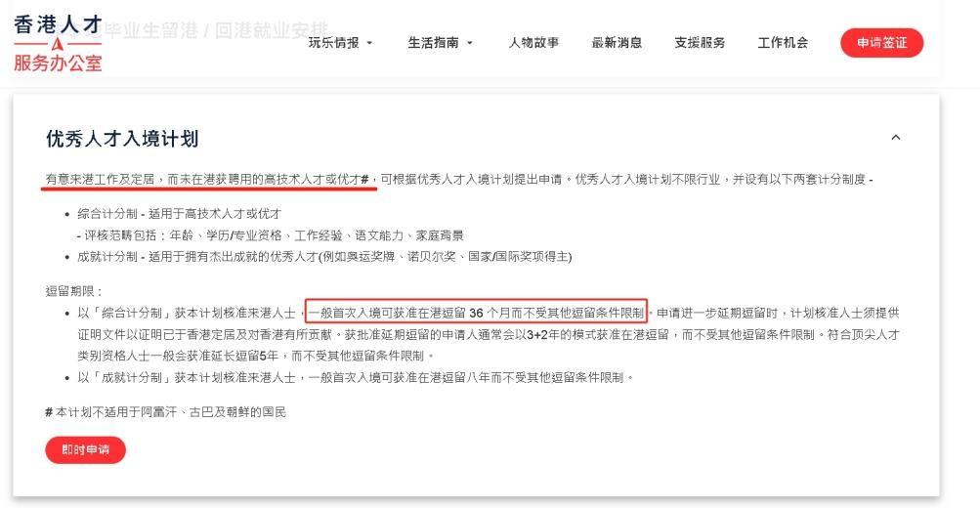Image resolution: width=980 pixels, height=508 pixels.
Task: Click the 综合计分制 bullet item
Action: (180, 214)
